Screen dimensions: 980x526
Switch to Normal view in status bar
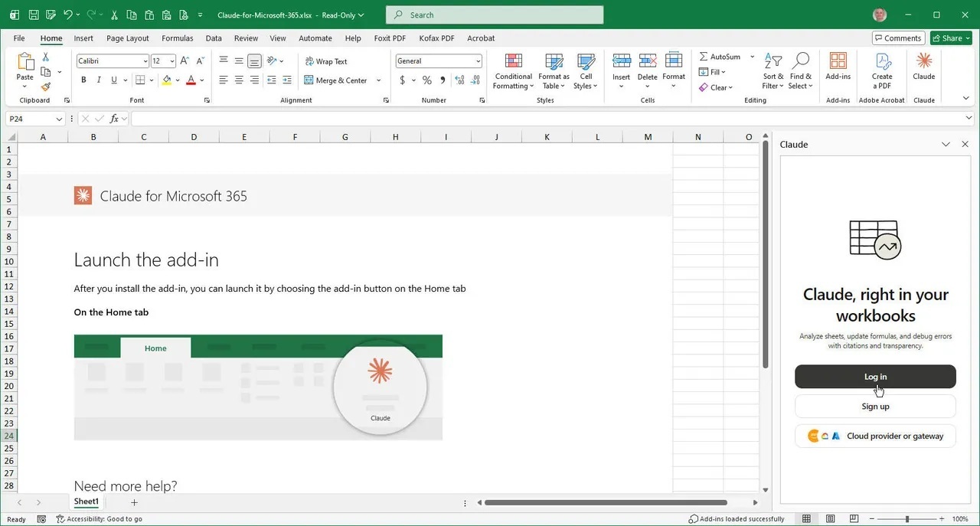click(x=806, y=519)
